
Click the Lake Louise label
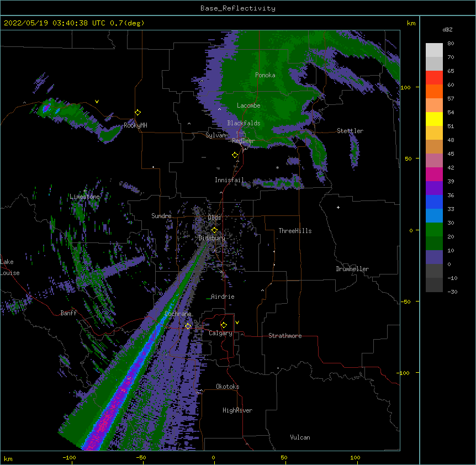(x=10, y=267)
